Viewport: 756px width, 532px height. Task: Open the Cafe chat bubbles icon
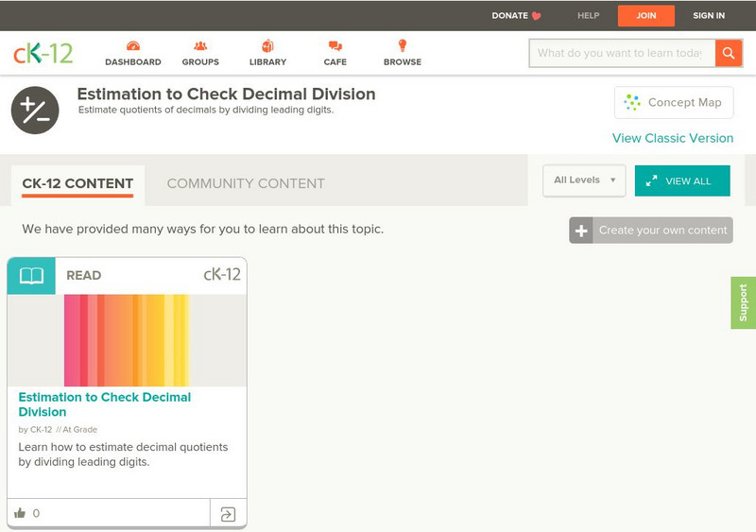tap(335, 46)
